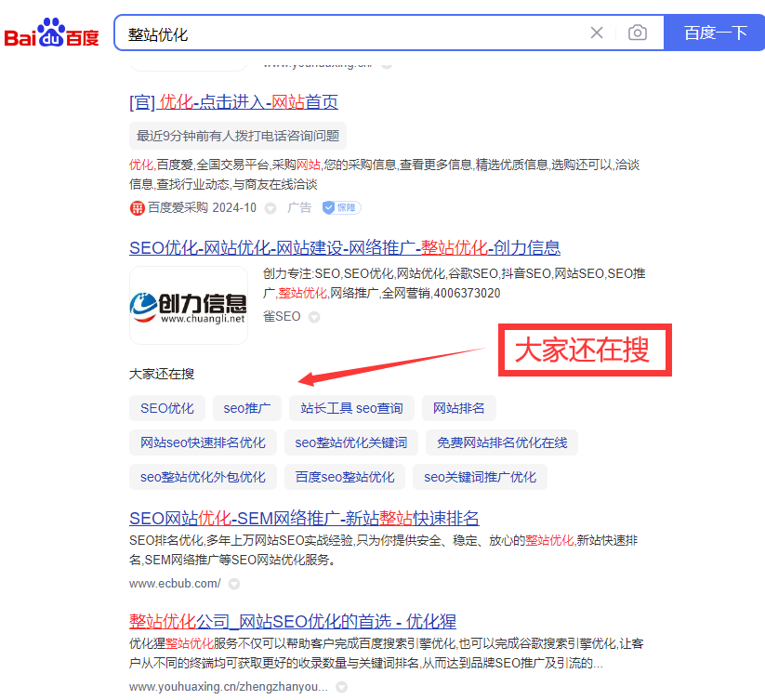The image size is (765, 700).
Task: Click the www.ecbub.com/ URL
Action: coord(175,584)
